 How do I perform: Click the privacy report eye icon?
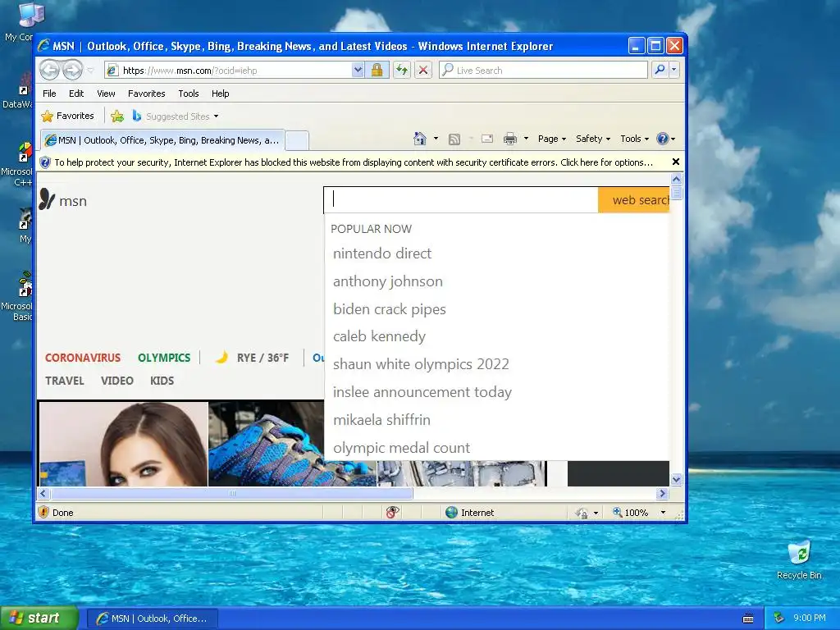click(x=392, y=512)
